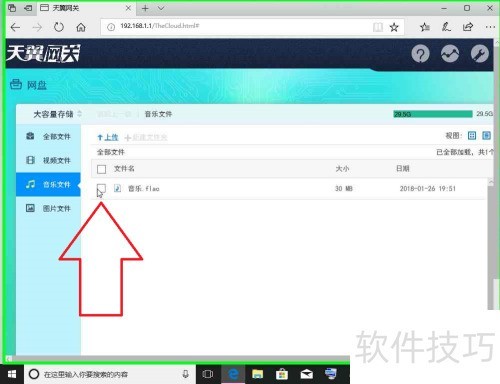Toggle the select-all checkbox in header
This screenshot has width=500, height=384.
click(x=101, y=169)
